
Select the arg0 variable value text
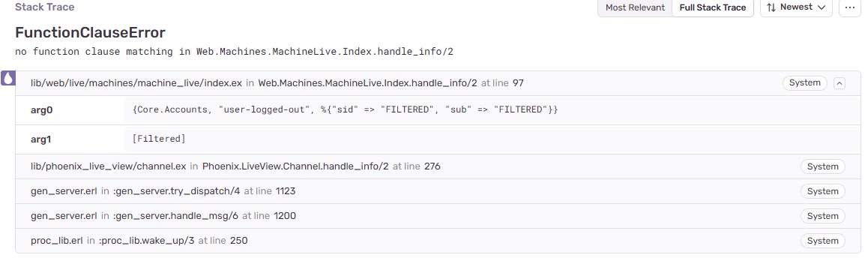pyautogui.click(x=345, y=109)
